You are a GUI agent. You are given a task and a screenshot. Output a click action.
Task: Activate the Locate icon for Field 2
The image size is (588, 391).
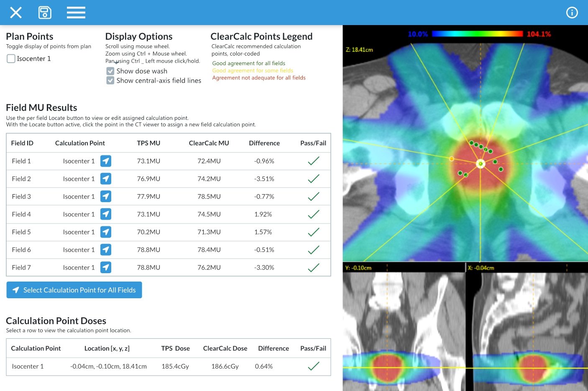[106, 179]
